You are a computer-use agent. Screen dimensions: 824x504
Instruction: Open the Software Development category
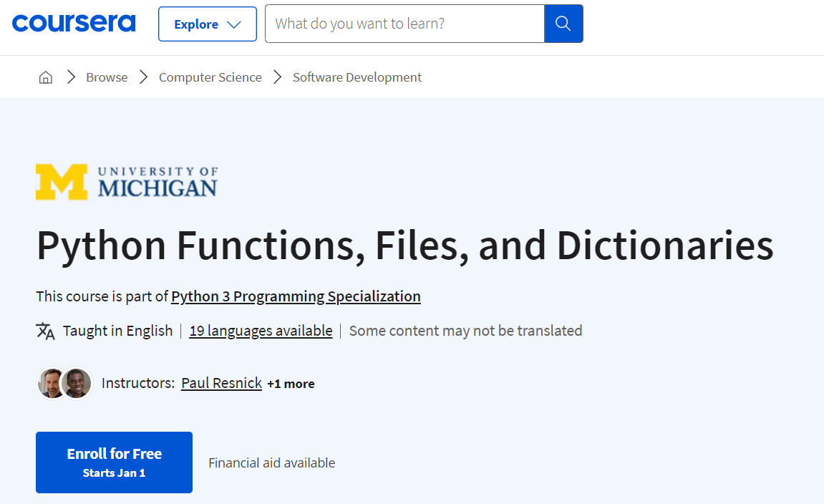coord(357,77)
